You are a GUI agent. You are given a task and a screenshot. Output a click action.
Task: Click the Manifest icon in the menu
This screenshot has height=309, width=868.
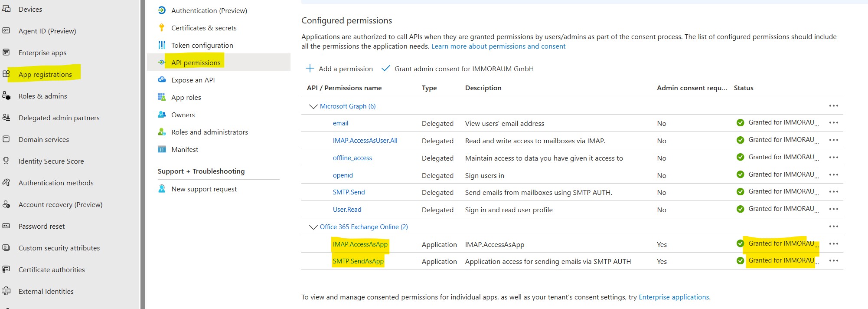[162, 149]
